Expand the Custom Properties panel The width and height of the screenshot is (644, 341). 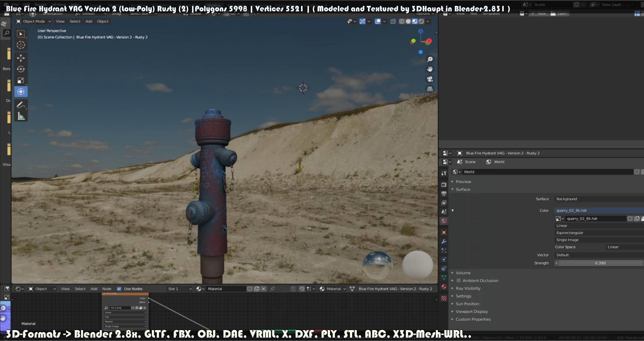pos(473,319)
